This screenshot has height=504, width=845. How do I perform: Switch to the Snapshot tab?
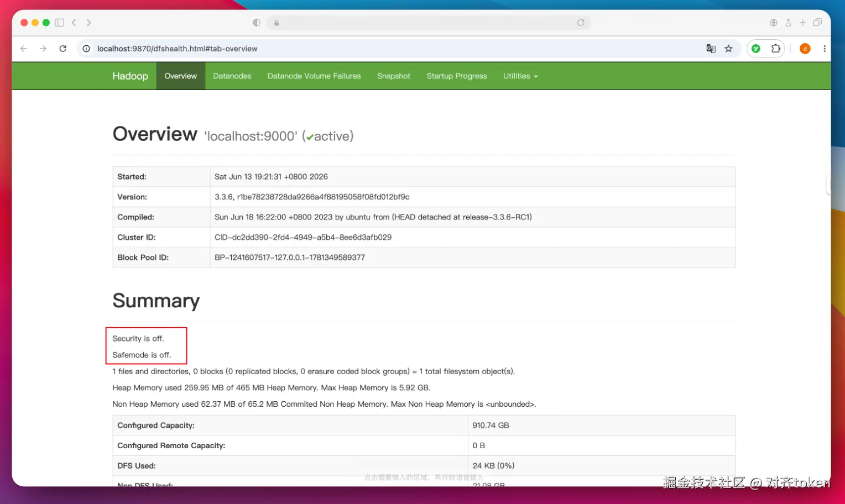click(x=394, y=76)
